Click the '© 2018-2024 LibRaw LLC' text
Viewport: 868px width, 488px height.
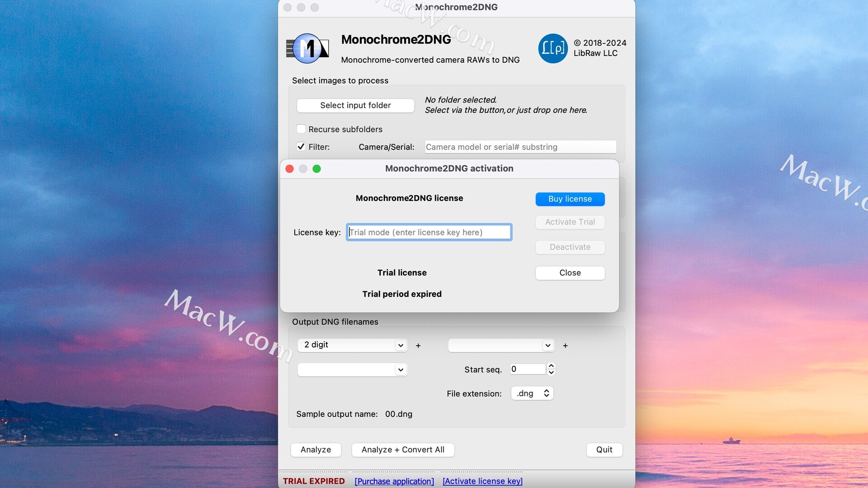(x=600, y=48)
